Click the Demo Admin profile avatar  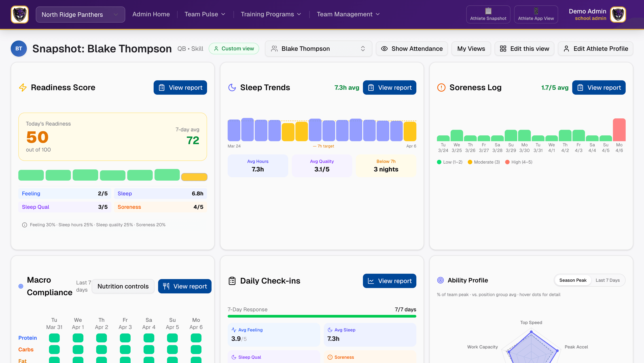[618, 15]
